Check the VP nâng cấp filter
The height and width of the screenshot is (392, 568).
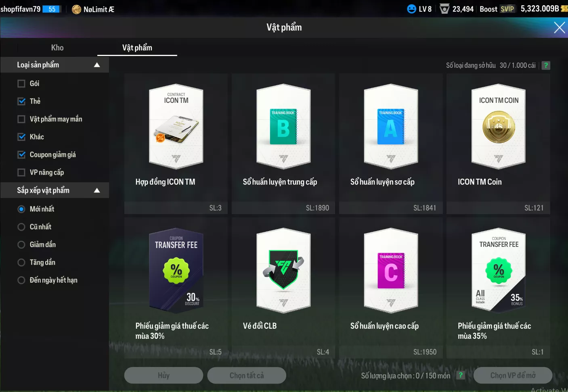click(x=21, y=172)
